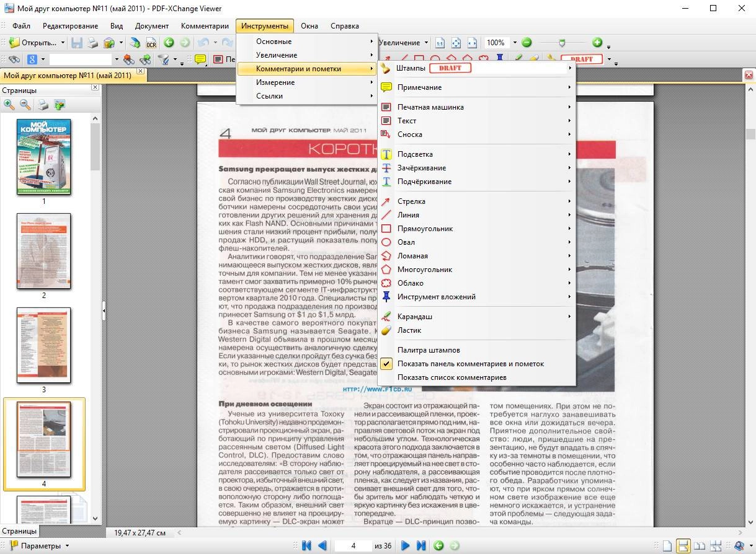Open the zoom percentage dropdown arrow
Viewport: 756px width, 554px height.
coord(514,43)
